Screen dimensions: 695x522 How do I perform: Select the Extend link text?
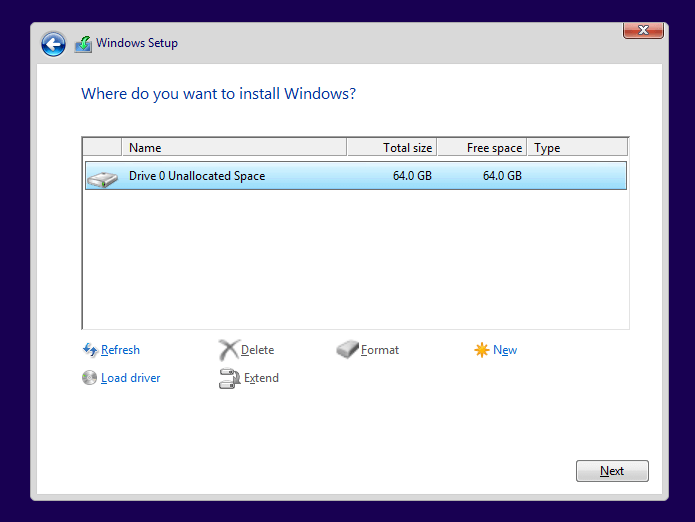click(x=261, y=378)
